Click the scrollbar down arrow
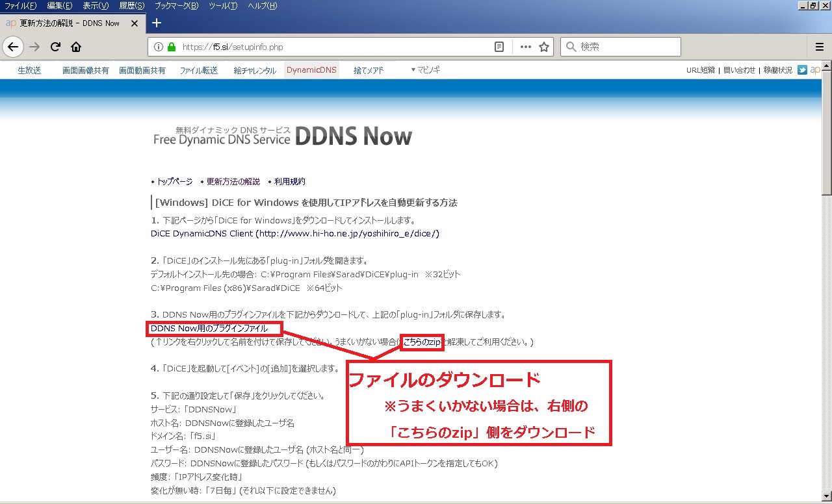Viewport: 832px width, 504px height. point(826,496)
